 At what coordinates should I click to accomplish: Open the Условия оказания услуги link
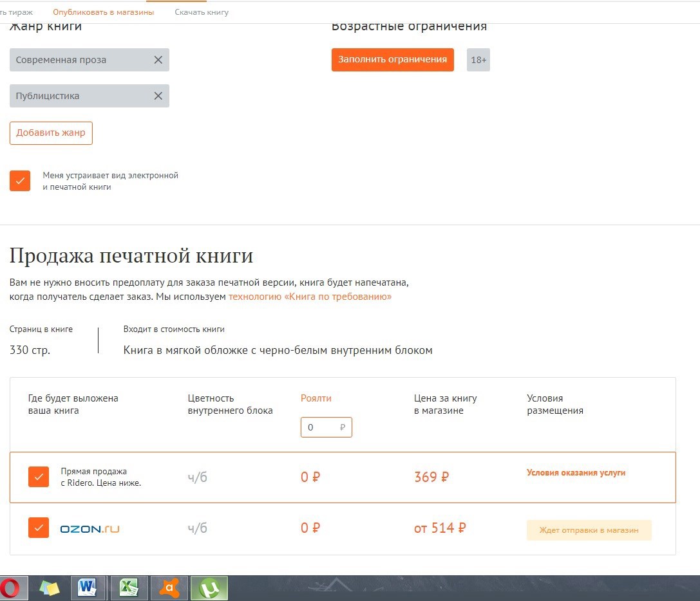576,472
